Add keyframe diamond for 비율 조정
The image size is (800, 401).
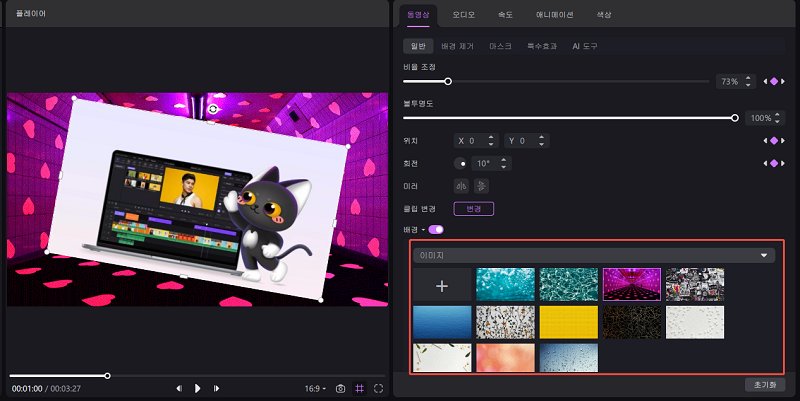pyautogui.click(x=774, y=82)
